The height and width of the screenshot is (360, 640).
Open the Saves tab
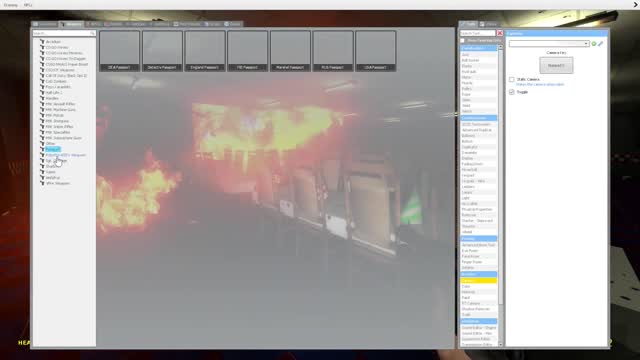tap(233, 24)
